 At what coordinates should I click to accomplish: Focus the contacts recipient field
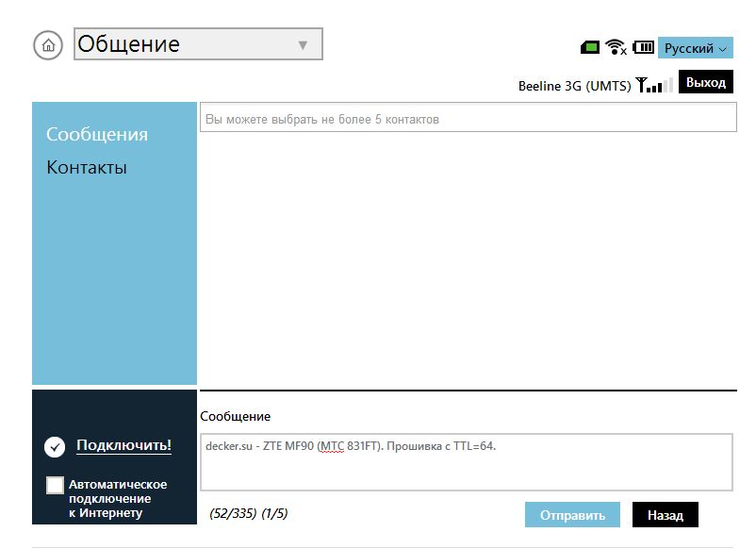[468, 119]
